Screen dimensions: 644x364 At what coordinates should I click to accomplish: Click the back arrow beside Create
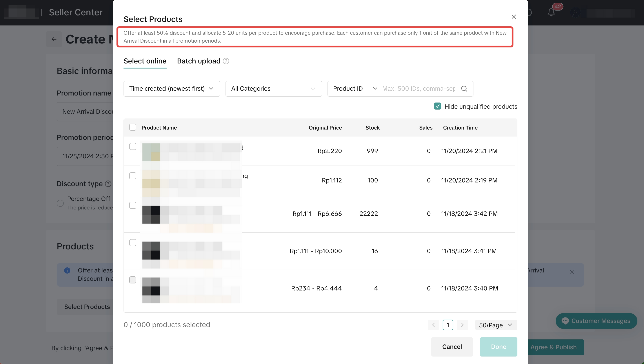click(x=54, y=39)
